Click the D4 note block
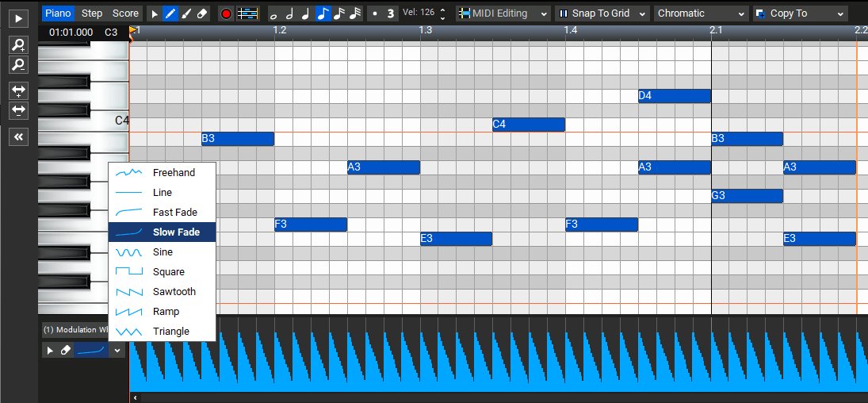This screenshot has width=868, height=403. [x=675, y=96]
